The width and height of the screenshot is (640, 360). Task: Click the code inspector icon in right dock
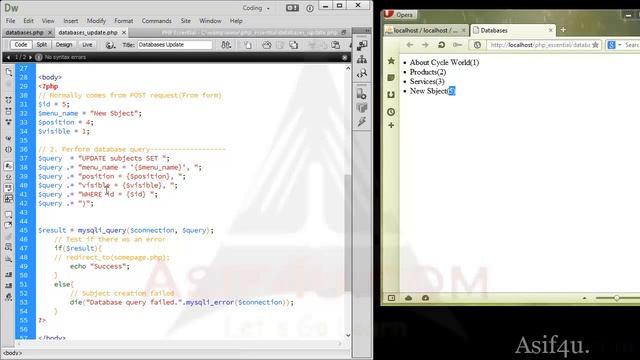click(362, 74)
